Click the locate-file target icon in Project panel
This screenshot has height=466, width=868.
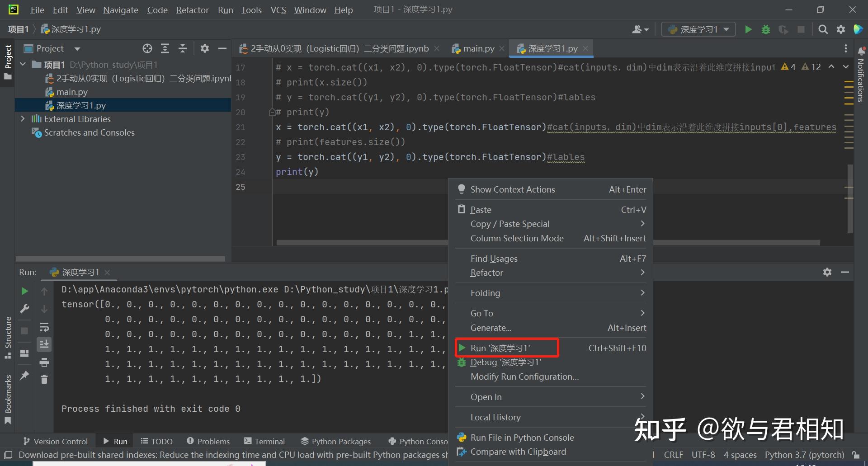pos(147,48)
